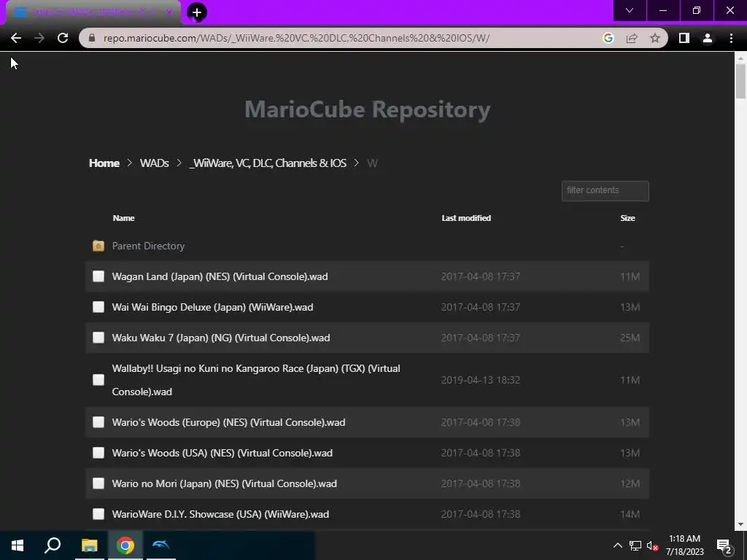
Task: Sort by Last modified column header
Action: [466, 218]
